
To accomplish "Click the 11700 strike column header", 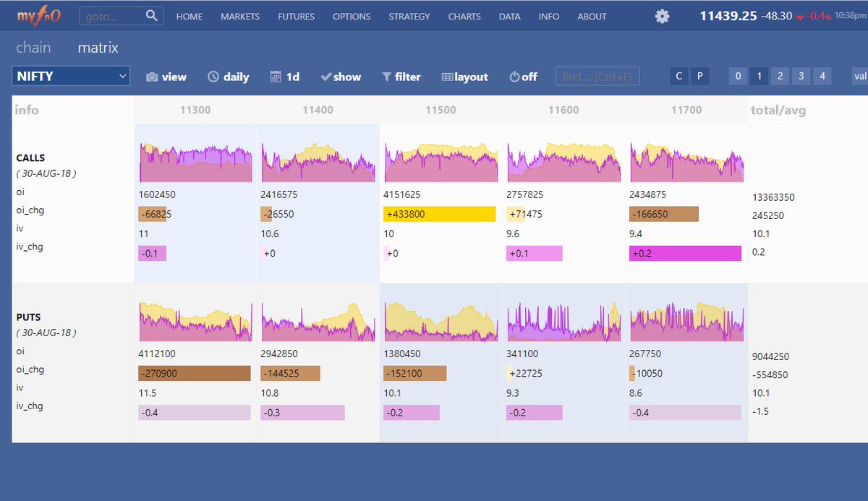I will (686, 110).
